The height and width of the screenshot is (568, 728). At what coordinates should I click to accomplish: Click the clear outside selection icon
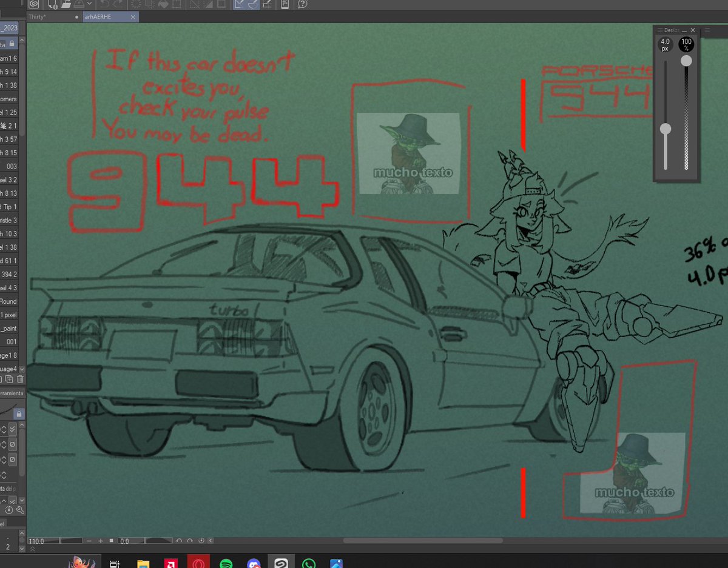[x=149, y=4]
